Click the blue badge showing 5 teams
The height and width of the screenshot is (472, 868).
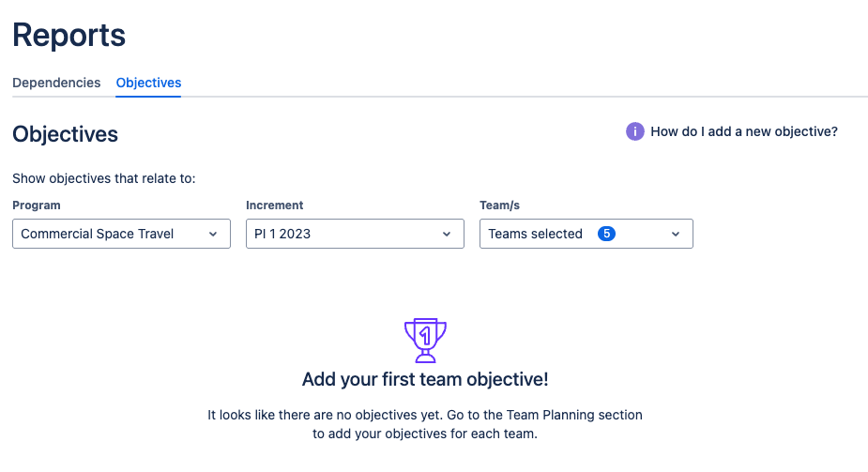pyautogui.click(x=606, y=234)
